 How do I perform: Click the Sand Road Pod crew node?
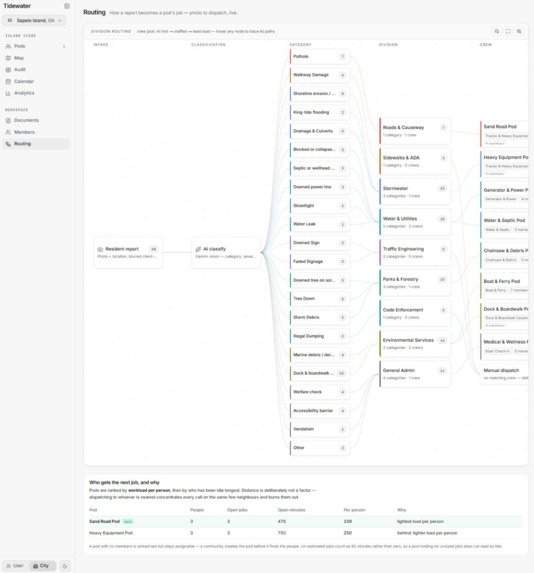[x=504, y=134]
